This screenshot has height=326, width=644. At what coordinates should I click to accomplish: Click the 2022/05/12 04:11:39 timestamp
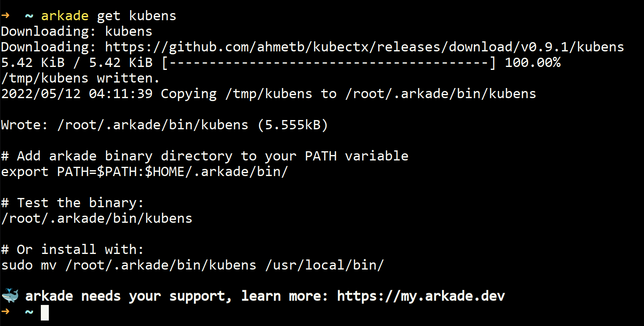[77, 94]
